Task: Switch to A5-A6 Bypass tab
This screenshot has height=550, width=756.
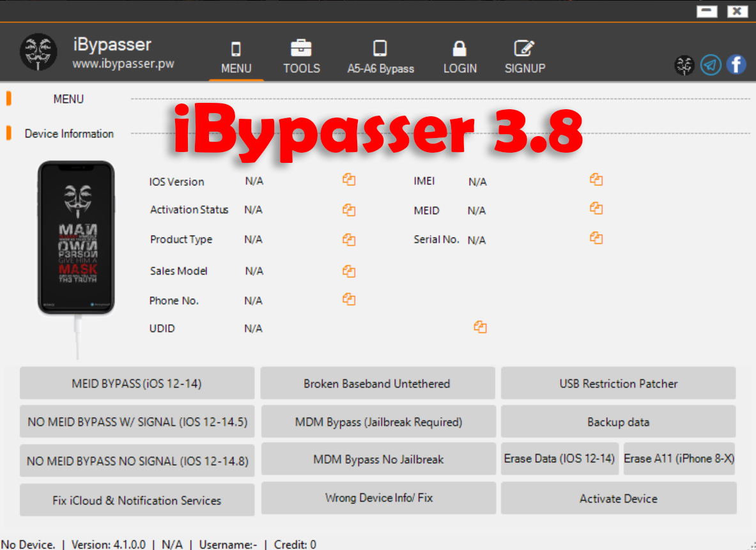Action: [x=380, y=58]
